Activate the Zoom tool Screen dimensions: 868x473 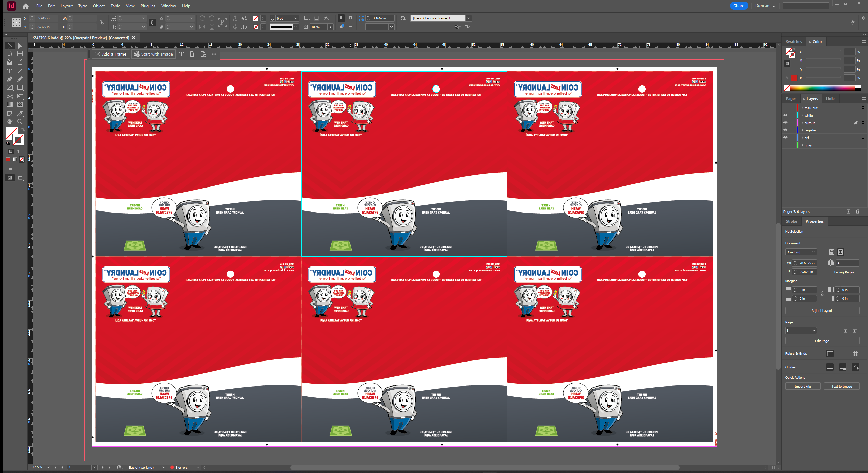(x=20, y=122)
